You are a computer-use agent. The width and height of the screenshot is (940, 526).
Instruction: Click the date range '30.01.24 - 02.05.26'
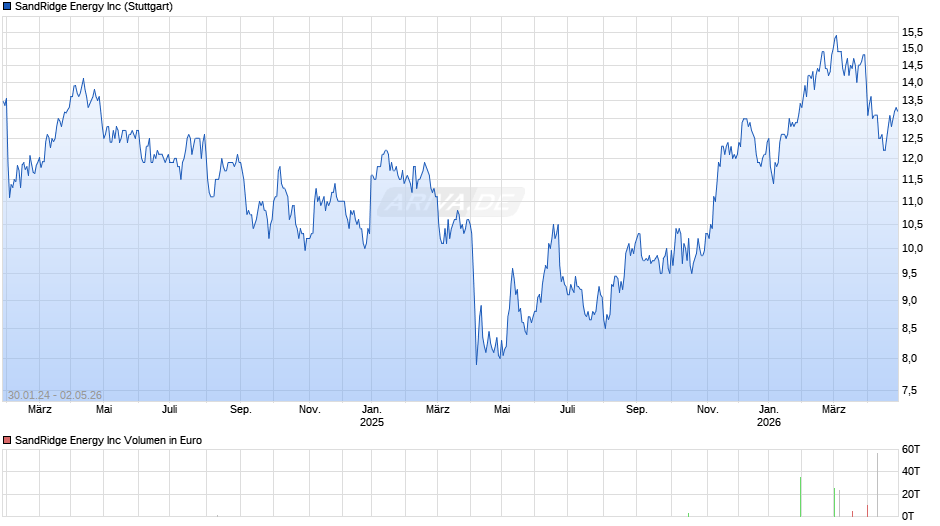55,395
